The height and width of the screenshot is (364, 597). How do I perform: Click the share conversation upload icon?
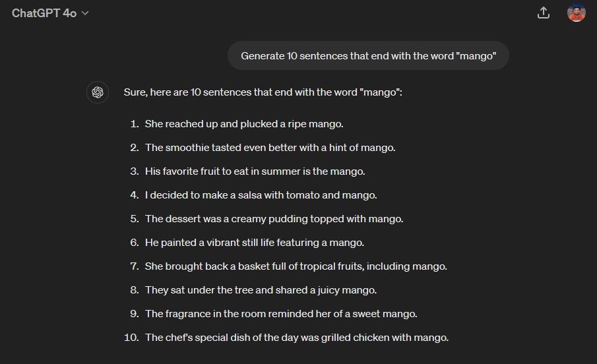tap(544, 13)
